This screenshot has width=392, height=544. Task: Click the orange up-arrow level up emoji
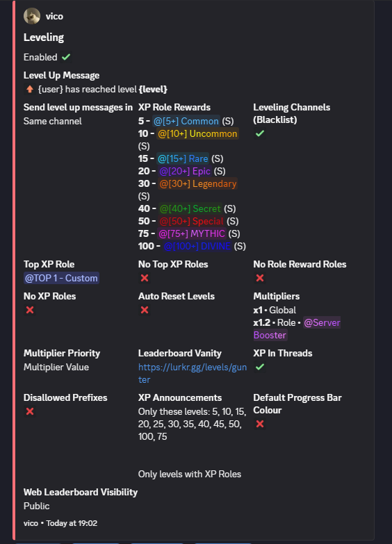coord(30,89)
